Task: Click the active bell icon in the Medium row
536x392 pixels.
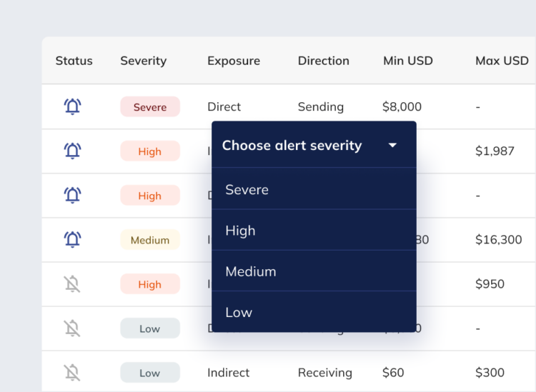Action: [x=72, y=240]
